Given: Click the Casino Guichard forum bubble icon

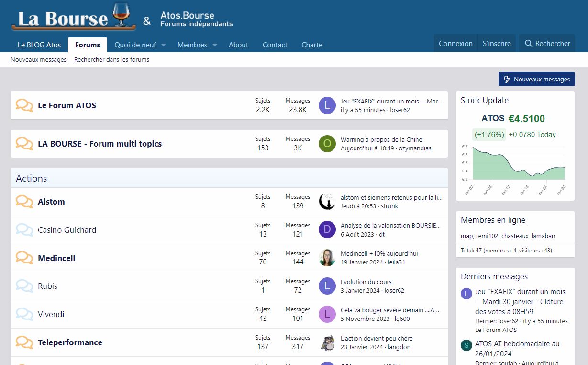Looking at the screenshot, I should (24, 230).
